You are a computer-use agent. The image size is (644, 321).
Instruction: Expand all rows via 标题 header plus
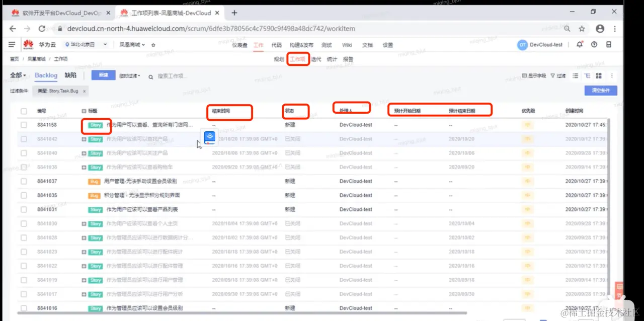(84, 111)
